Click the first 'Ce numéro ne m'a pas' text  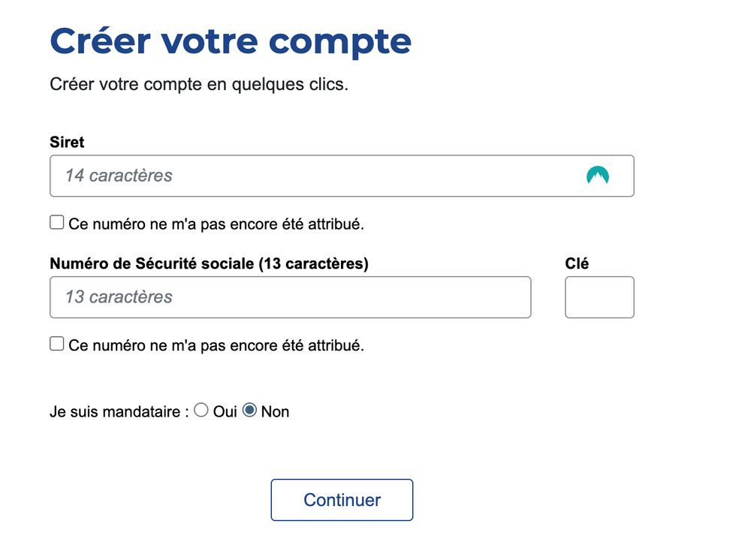(x=216, y=224)
